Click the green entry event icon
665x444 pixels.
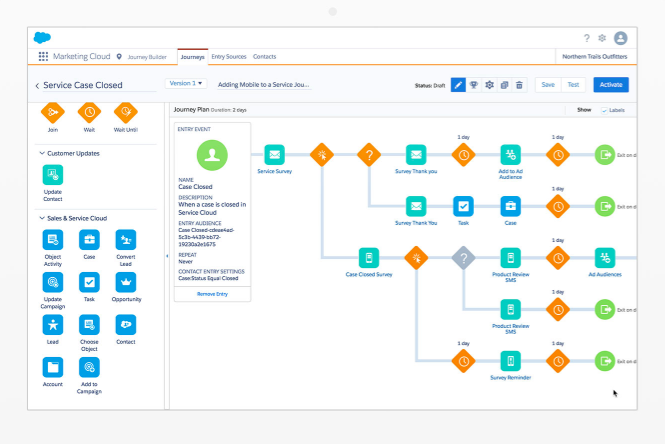pyautogui.click(x=212, y=155)
